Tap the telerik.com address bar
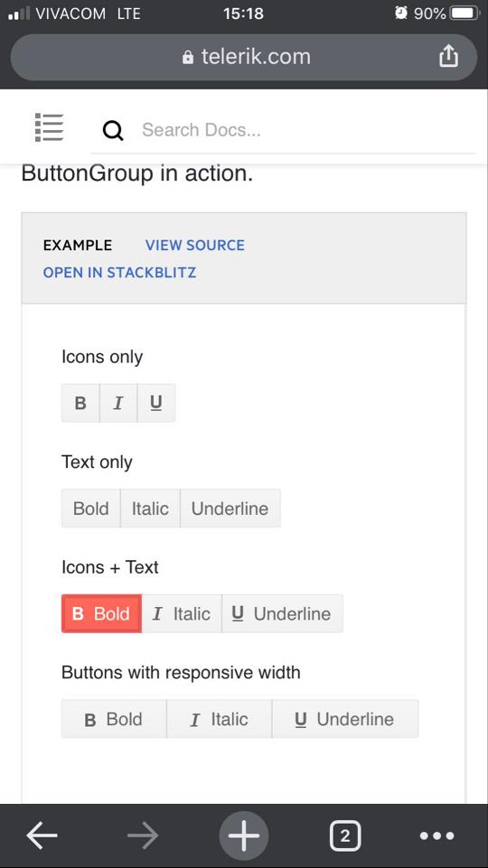 point(244,57)
